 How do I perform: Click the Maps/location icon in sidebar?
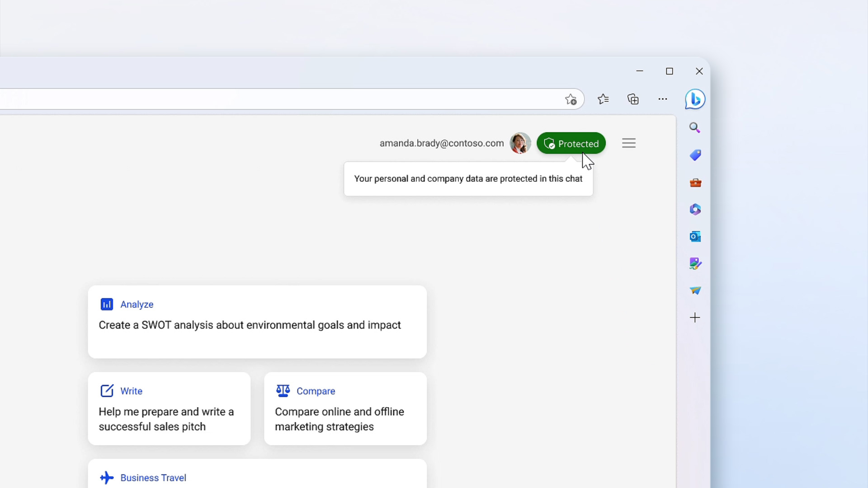click(x=695, y=290)
